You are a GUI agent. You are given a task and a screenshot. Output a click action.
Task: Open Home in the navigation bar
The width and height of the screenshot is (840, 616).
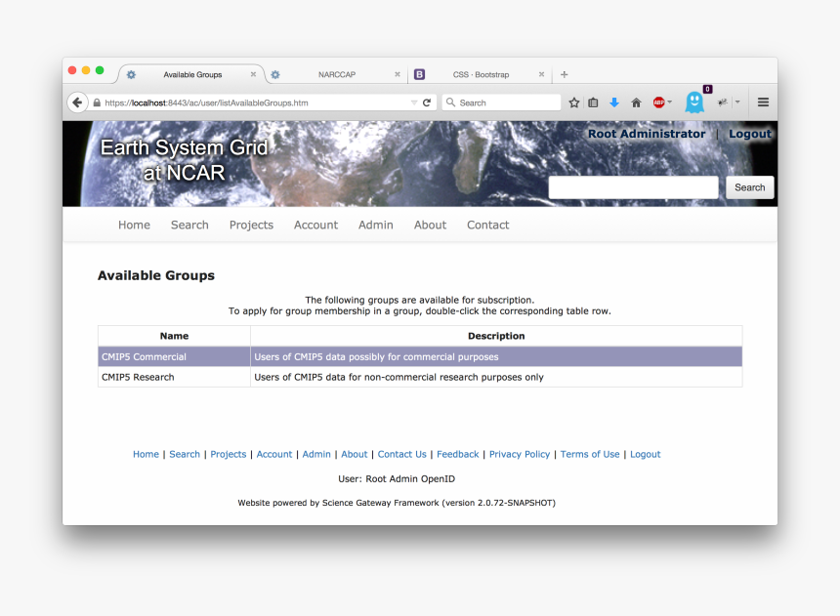coord(134,225)
